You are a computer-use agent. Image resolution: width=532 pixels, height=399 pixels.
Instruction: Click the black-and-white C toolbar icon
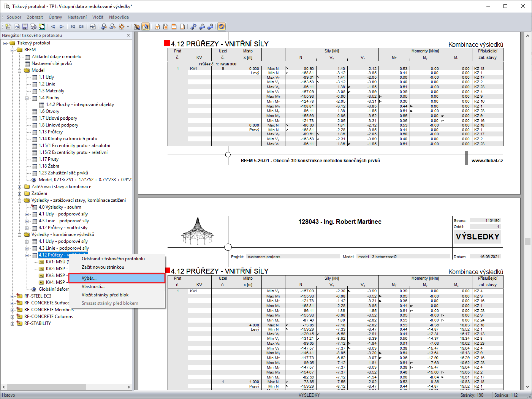tap(42, 27)
